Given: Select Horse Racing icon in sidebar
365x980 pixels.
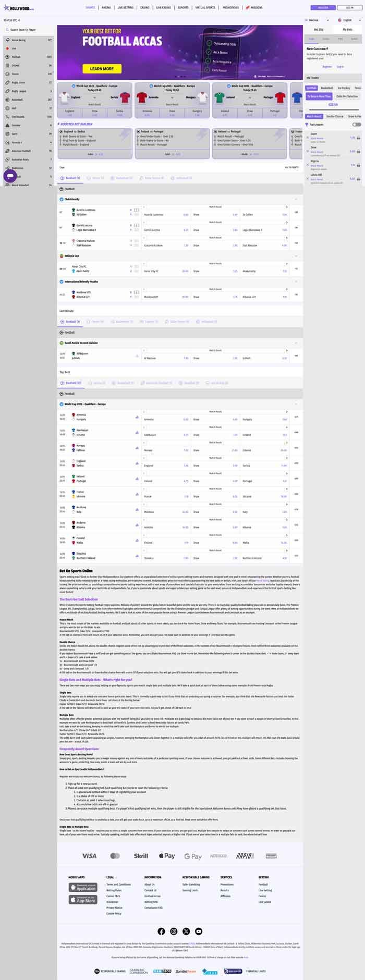Looking at the screenshot, I should point(7,40).
